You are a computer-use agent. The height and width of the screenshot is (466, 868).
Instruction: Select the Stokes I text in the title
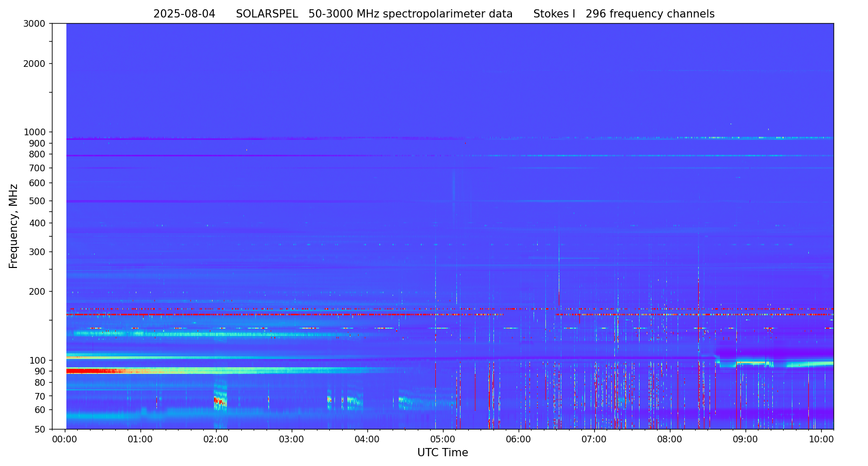point(554,14)
